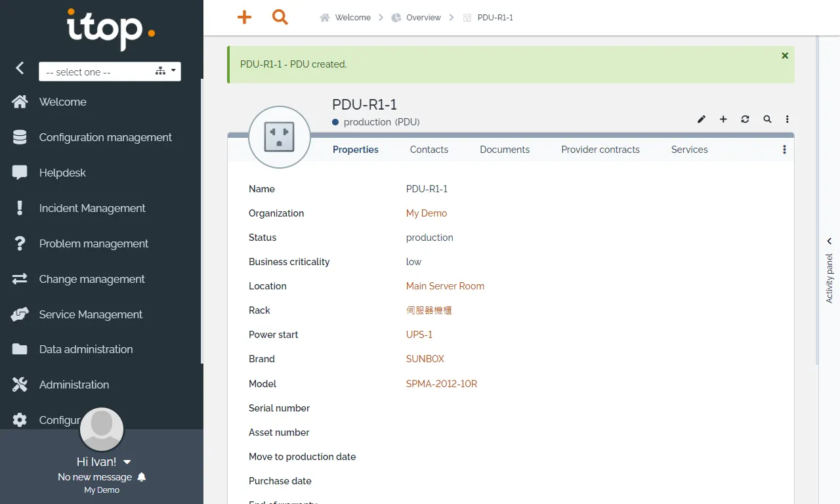Click the refresh icon on object header
Image resolution: width=840 pixels, height=504 pixels.
tap(745, 119)
